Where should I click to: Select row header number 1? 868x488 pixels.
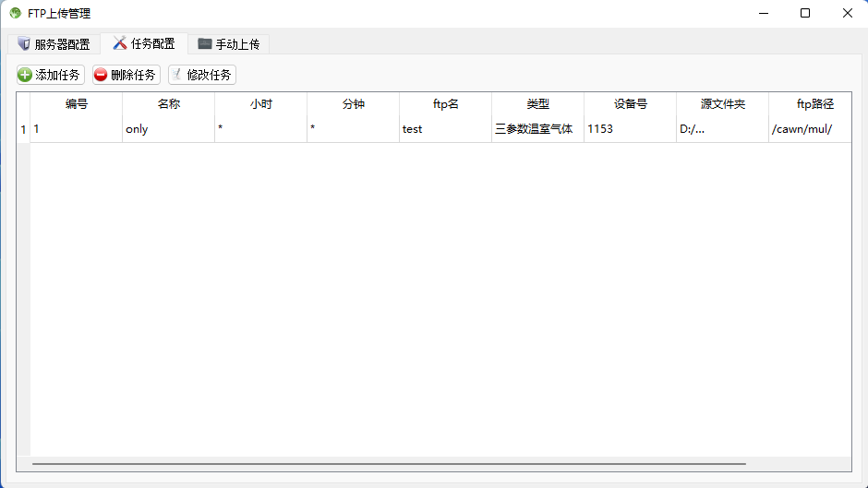[23, 129]
